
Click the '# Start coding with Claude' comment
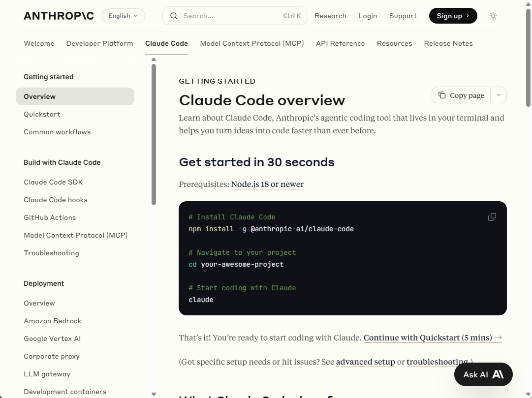coord(242,288)
